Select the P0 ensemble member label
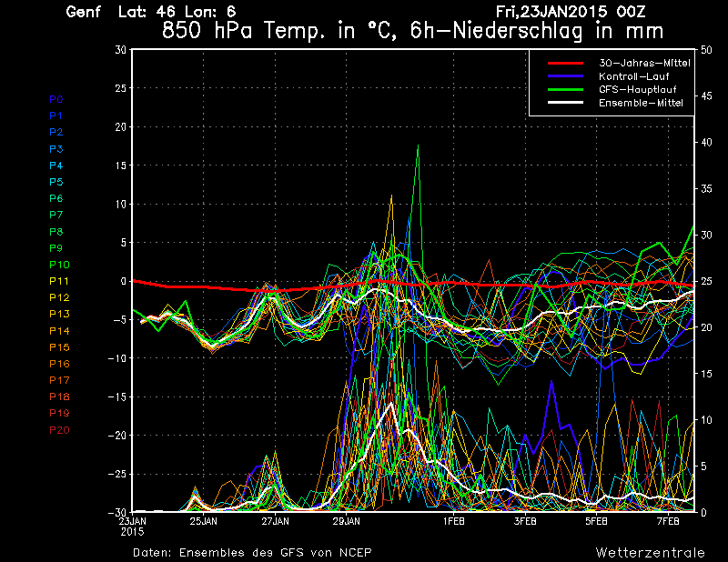The width and height of the screenshot is (728, 562). click(x=56, y=99)
